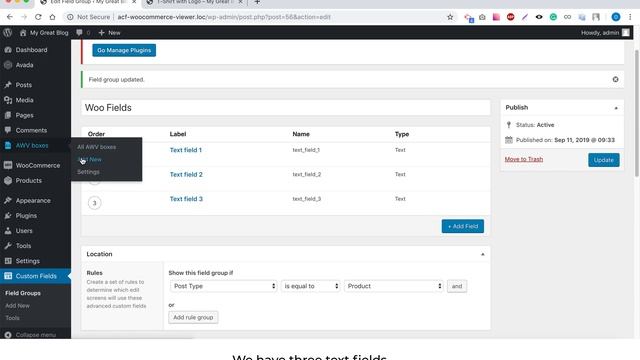The height and width of the screenshot is (360, 640).
Task: Bookmark page with the star icon
Action: point(450,17)
